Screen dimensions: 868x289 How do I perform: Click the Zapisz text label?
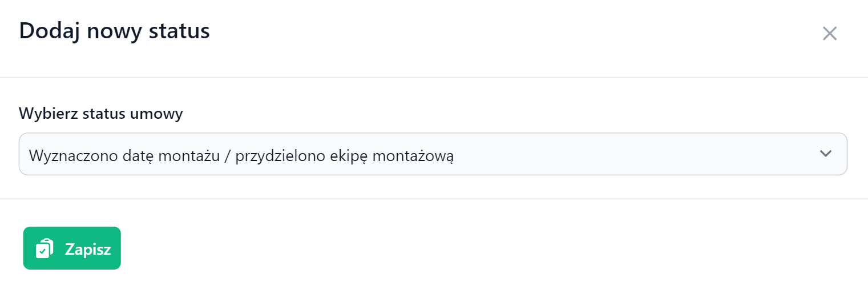tap(88, 249)
